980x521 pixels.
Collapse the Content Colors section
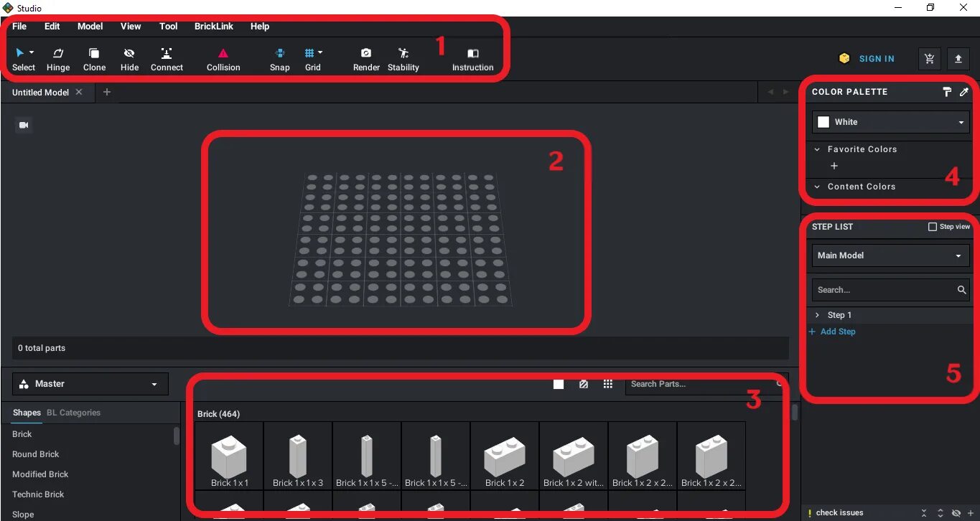click(x=817, y=187)
